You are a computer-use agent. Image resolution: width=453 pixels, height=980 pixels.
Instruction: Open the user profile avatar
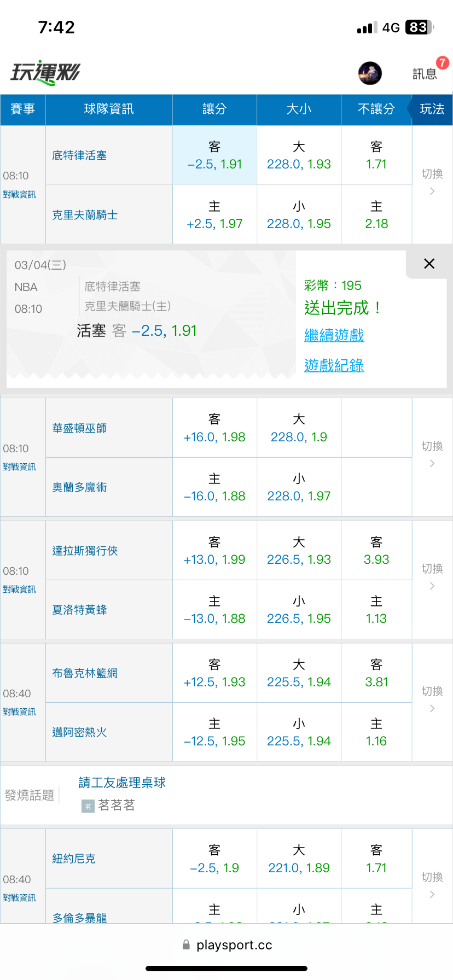(370, 73)
